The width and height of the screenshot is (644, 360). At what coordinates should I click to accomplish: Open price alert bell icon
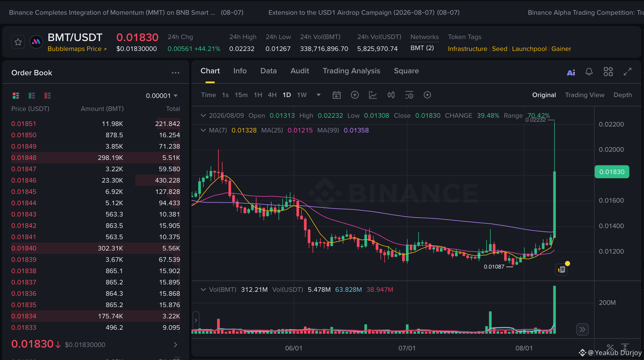pyautogui.click(x=589, y=72)
